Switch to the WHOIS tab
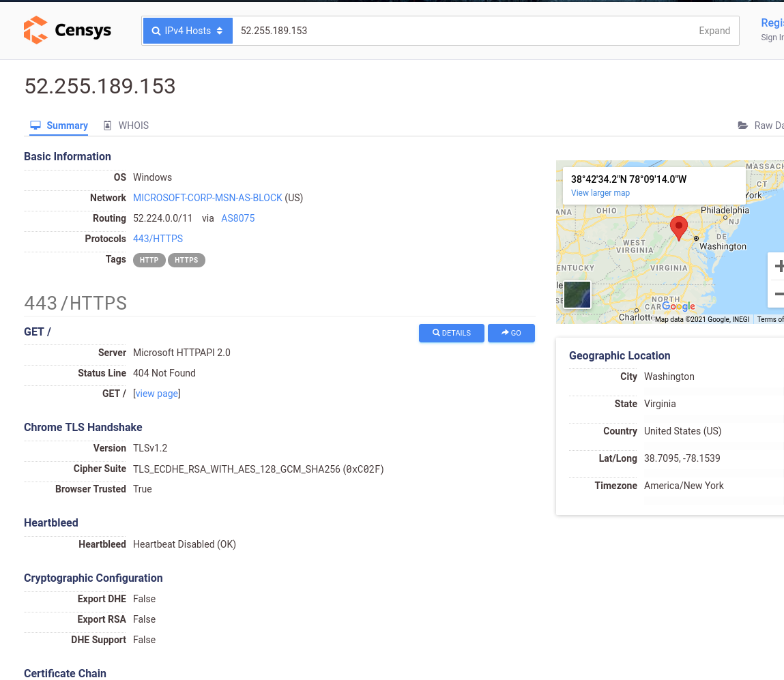Screen dimensions: 784x680 click(x=133, y=125)
